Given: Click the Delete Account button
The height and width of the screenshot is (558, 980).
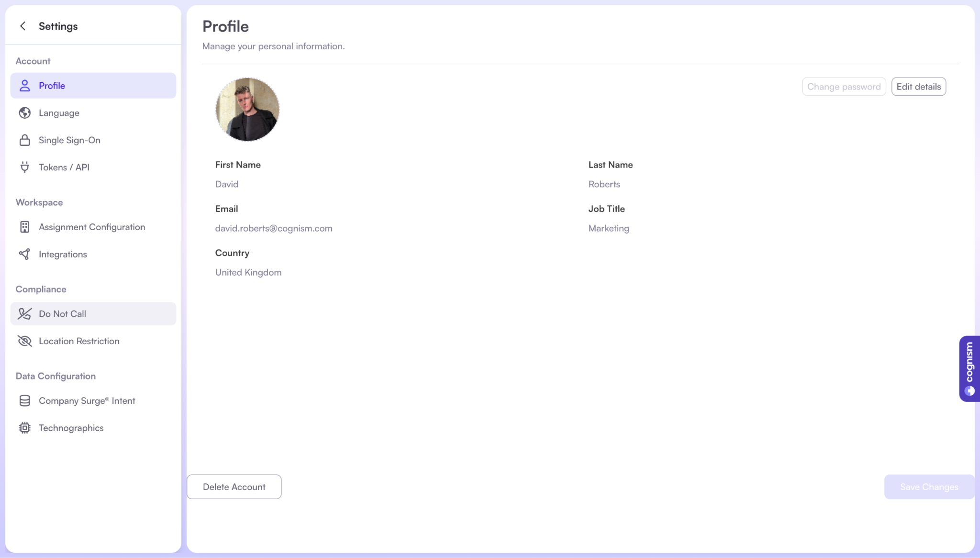Looking at the screenshot, I should 234,487.
